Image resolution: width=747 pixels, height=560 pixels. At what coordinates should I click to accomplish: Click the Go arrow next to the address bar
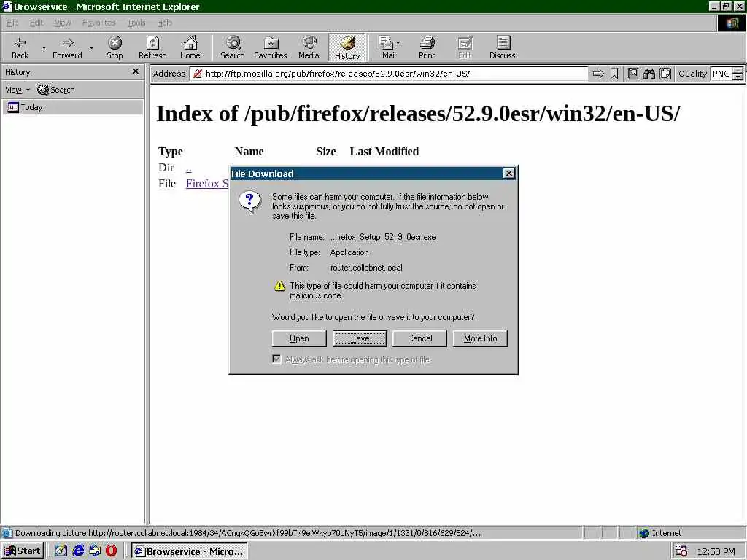click(598, 74)
